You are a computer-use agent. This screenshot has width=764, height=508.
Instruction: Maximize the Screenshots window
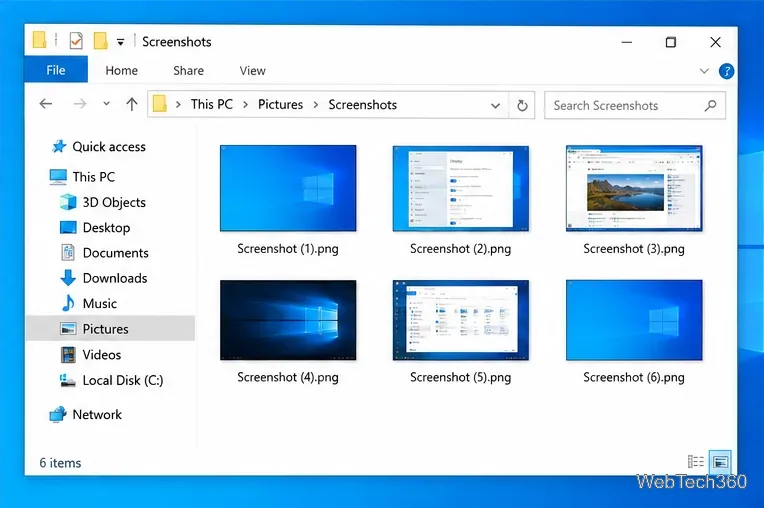671,42
